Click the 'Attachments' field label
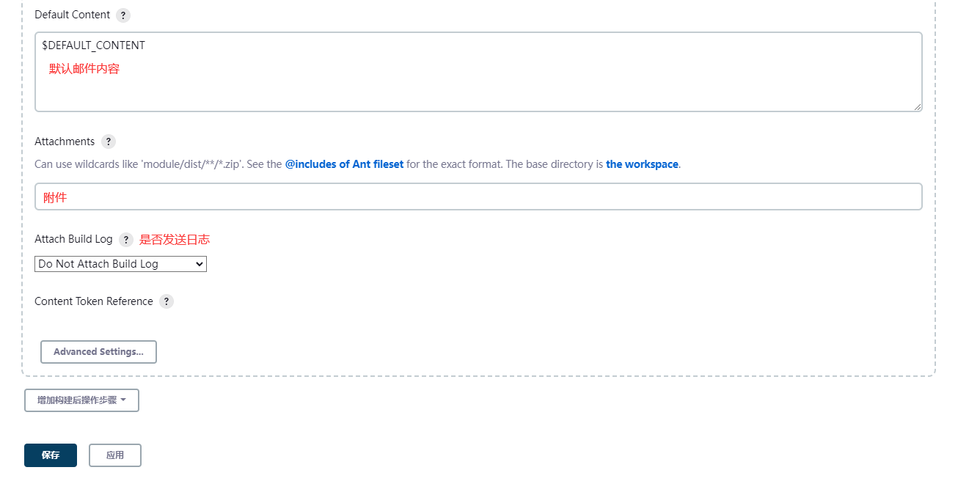This screenshot has width=980, height=481. [x=65, y=142]
